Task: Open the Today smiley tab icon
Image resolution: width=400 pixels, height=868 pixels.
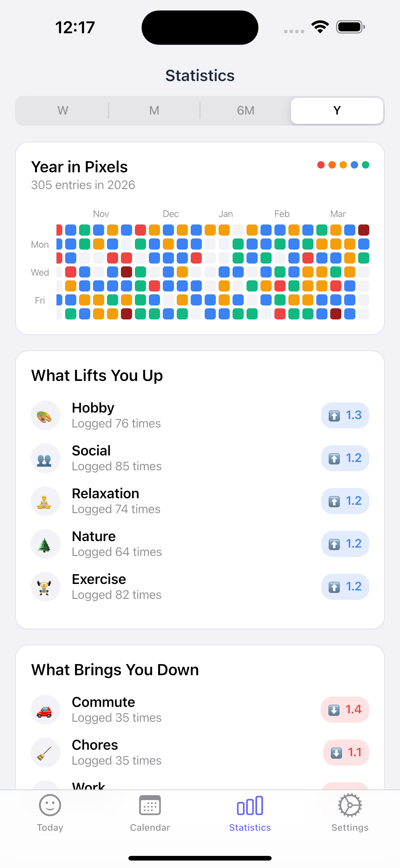Action: (x=50, y=805)
